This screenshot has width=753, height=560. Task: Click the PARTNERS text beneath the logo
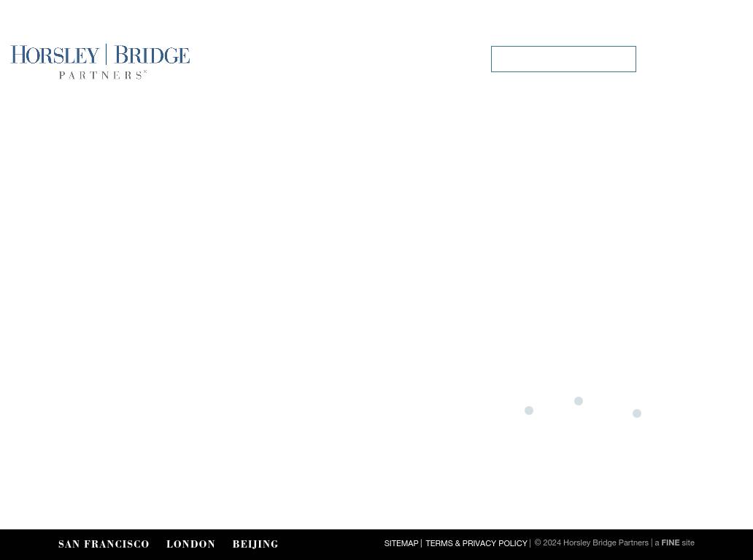tap(102, 75)
